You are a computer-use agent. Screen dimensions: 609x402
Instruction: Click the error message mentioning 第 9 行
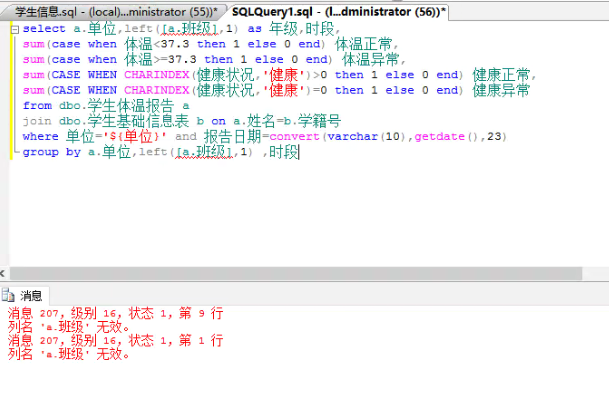tap(115, 313)
